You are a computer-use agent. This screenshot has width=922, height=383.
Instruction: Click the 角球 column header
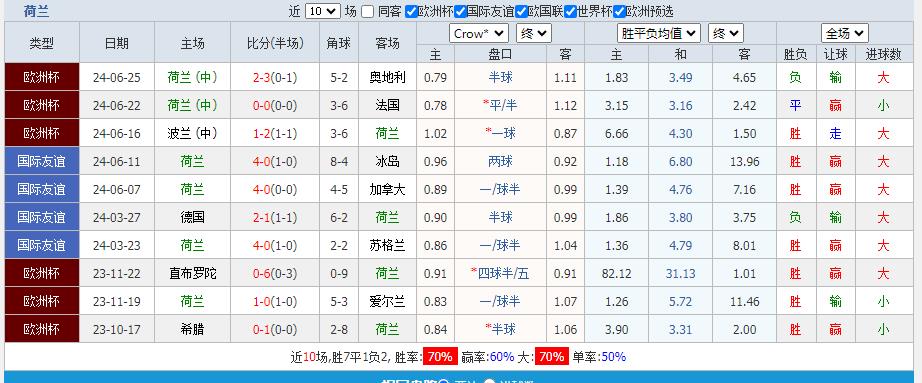click(339, 43)
